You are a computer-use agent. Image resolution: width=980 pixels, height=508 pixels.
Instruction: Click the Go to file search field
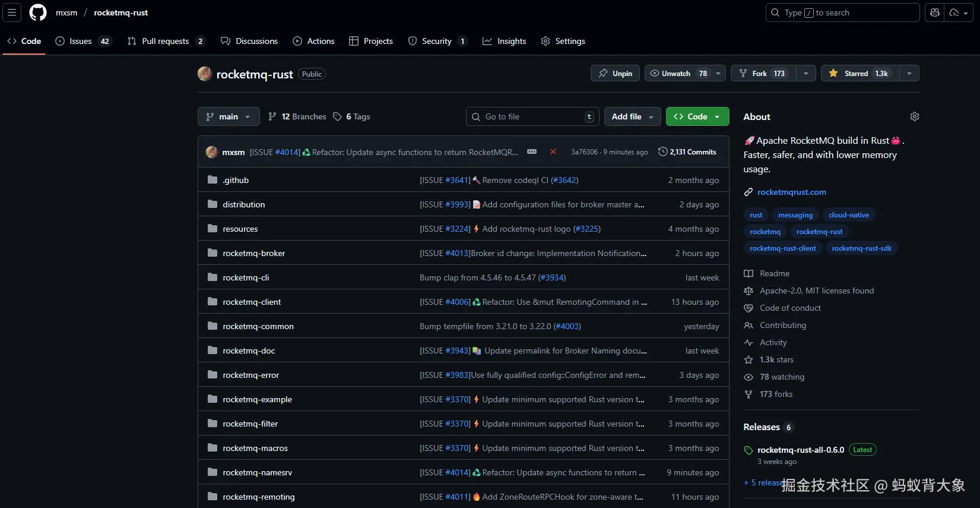532,117
